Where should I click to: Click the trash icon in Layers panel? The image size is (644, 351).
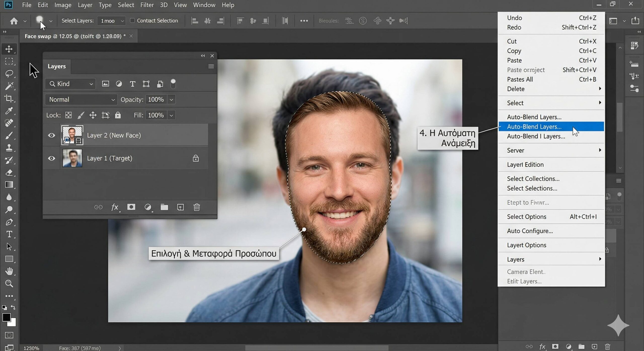click(x=196, y=207)
